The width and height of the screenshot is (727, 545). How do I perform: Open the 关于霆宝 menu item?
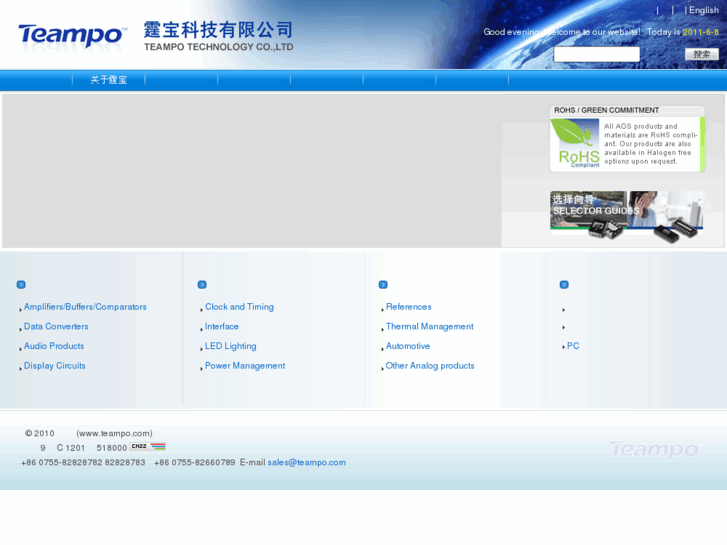tap(108, 80)
